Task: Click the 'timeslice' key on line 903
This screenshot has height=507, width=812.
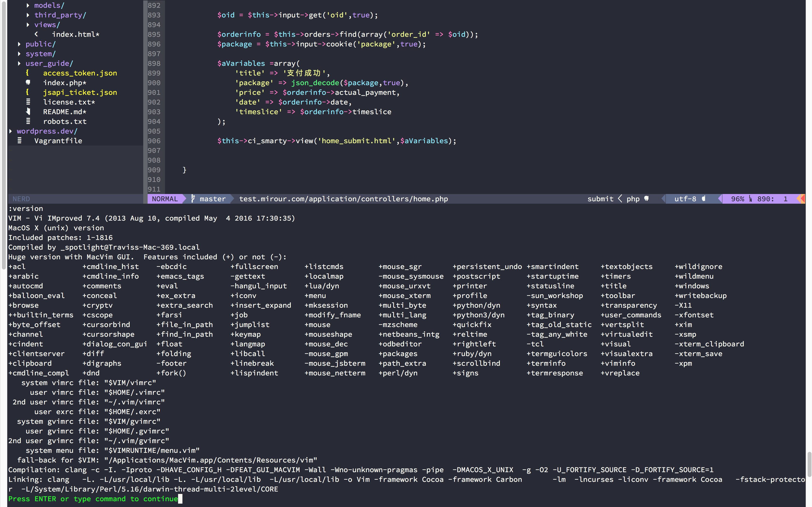Action: [258, 112]
